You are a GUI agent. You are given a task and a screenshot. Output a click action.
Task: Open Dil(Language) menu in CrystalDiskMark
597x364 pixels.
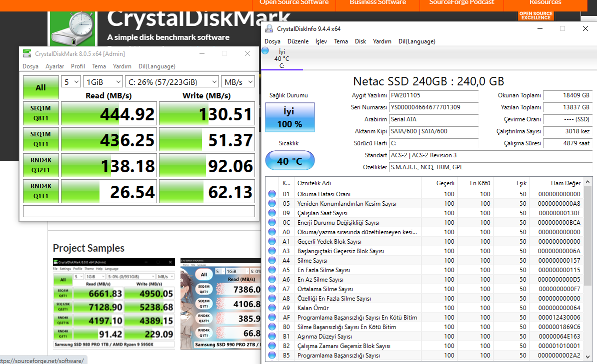point(157,66)
